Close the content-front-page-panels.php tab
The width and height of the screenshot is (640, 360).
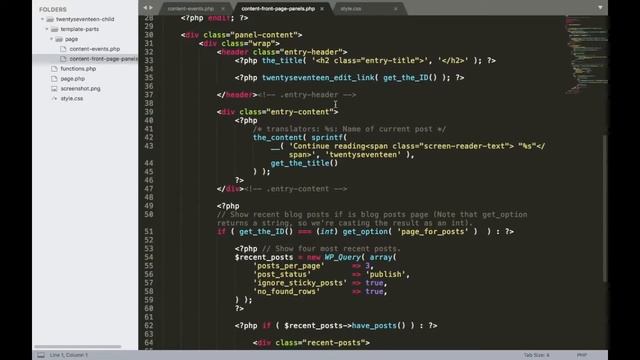point(322,9)
